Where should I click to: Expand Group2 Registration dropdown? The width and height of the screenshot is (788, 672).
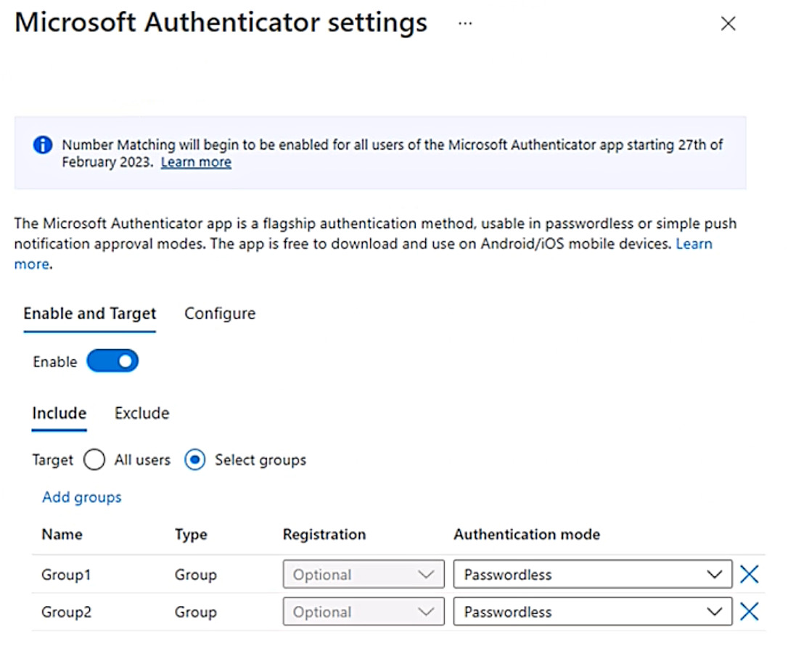click(x=363, y=612)
